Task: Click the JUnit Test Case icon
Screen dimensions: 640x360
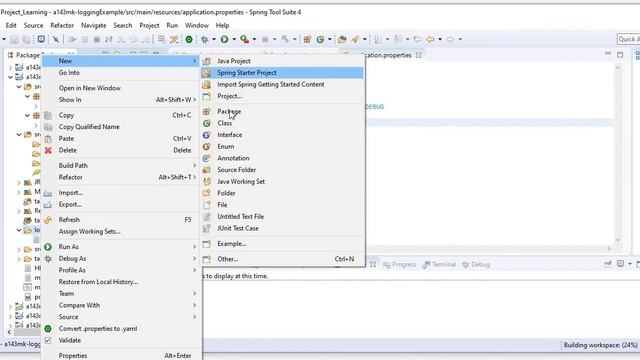Action: [x=207, y=228]
